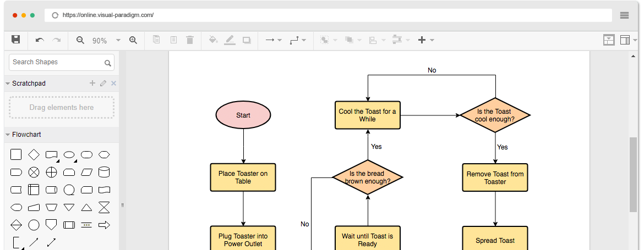Zoom out with the magnifier minus icon
The image size is (644, 250).
(x=80, y=40)
